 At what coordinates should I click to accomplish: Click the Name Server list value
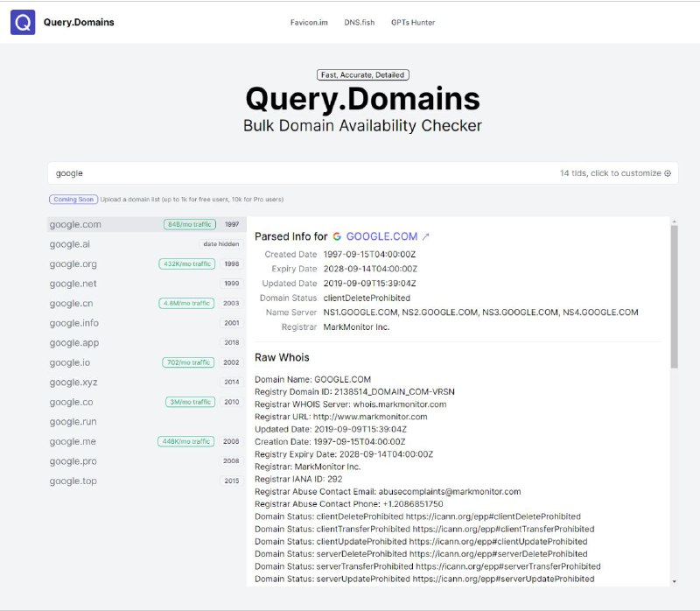coord(480,313)
